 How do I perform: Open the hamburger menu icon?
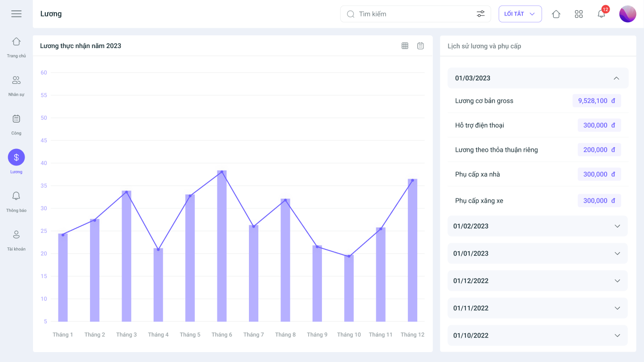(17, 14)
